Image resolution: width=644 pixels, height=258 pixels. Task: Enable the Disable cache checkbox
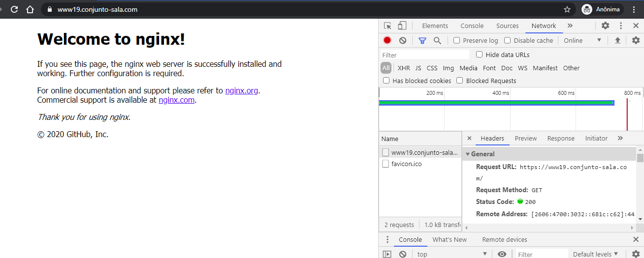point(508,40)
